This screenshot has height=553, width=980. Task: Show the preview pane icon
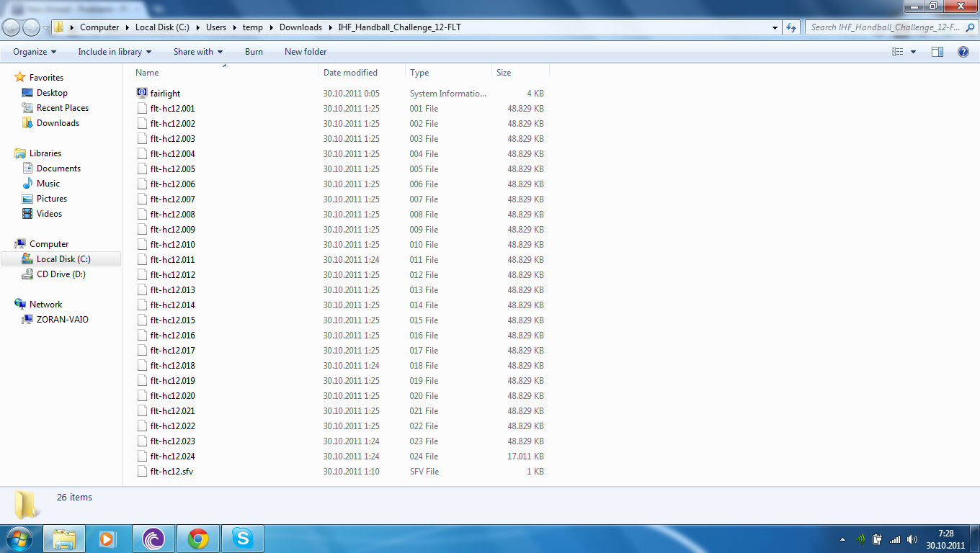click(937, 52)
